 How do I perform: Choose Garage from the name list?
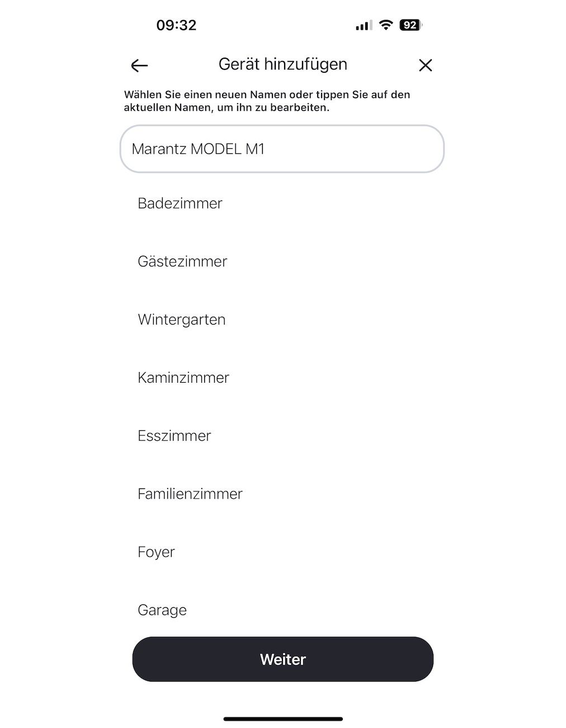coord(282,609)
